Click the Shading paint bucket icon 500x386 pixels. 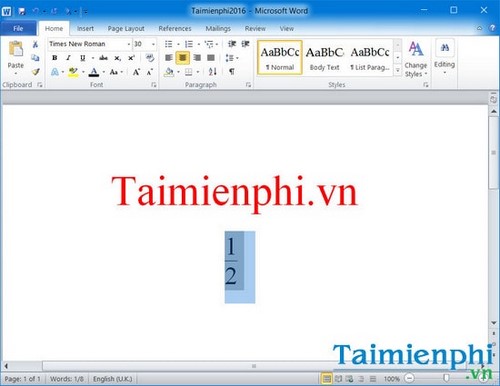169,72
